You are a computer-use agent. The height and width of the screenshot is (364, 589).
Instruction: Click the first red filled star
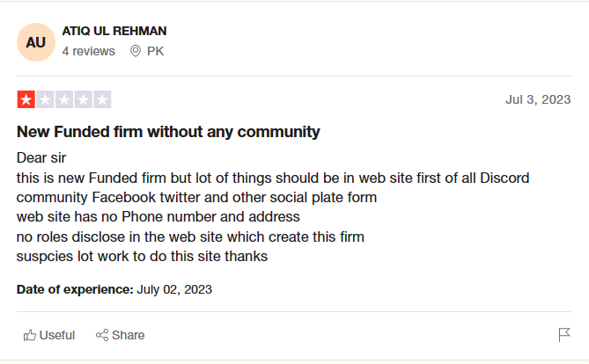coord(26,99)
